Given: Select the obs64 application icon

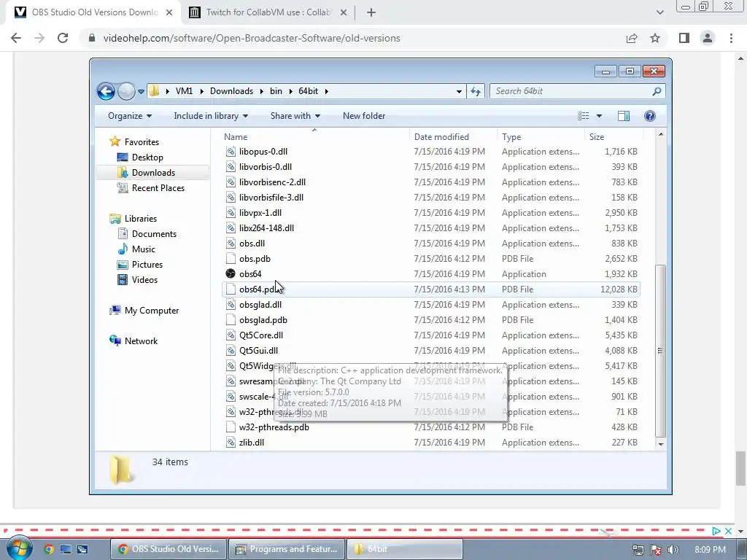Looking at the screenshot, I should coord(231,274).
